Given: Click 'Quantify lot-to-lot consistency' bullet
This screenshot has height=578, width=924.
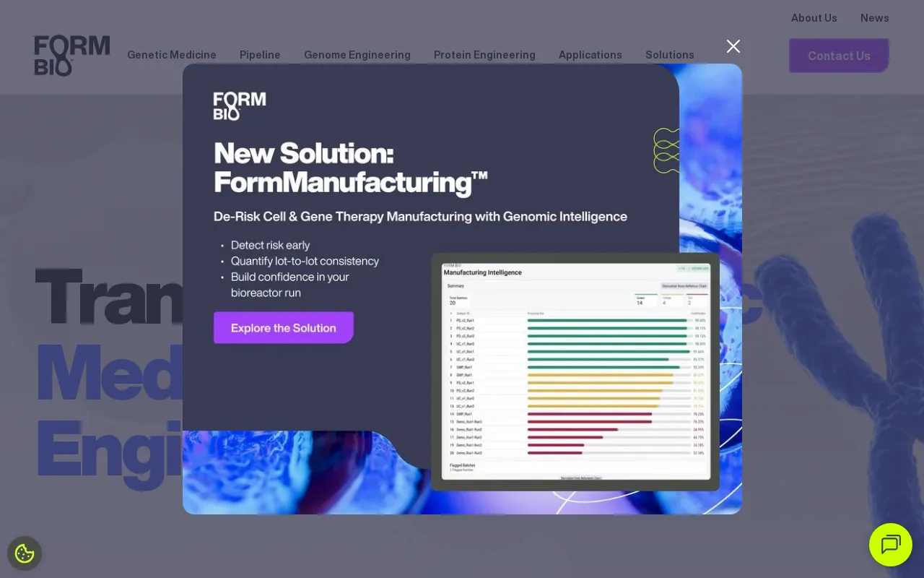Looking at the screenshot, I should pos(305,261).
